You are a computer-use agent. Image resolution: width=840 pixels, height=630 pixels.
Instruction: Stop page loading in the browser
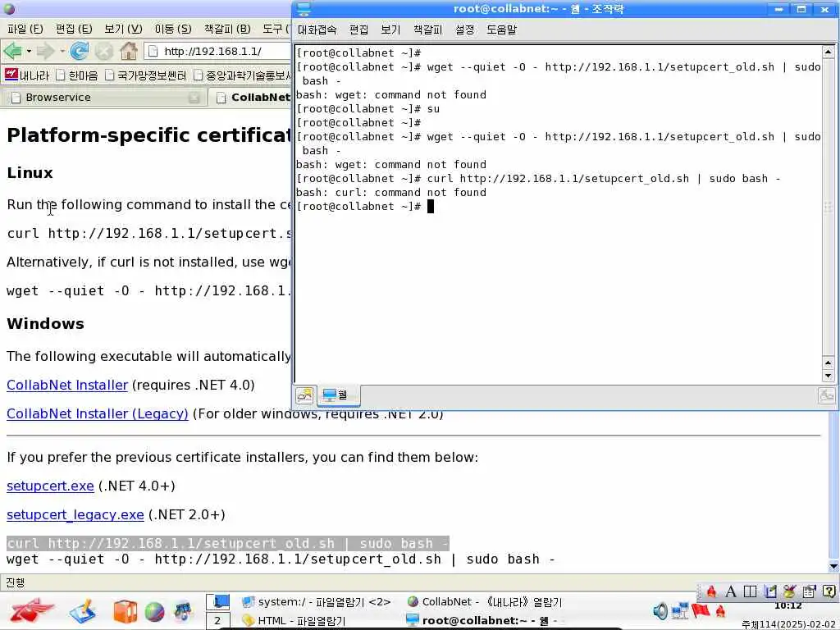pos(104,51)
